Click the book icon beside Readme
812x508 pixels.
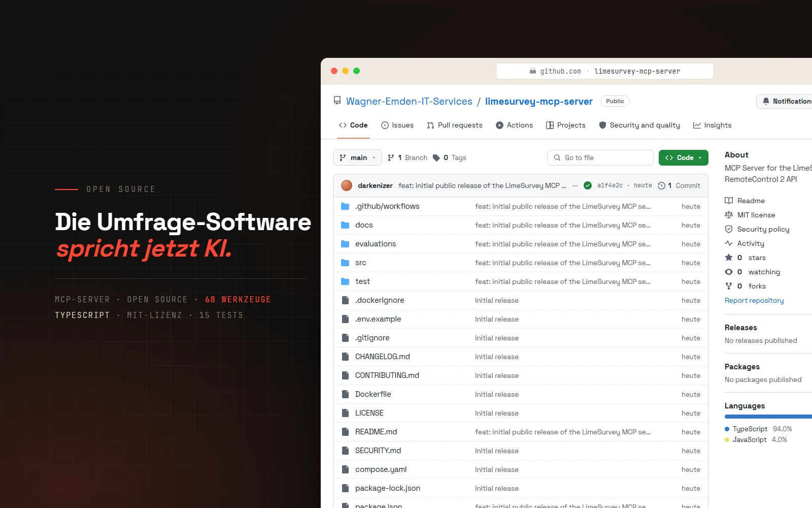click(729, 201)
